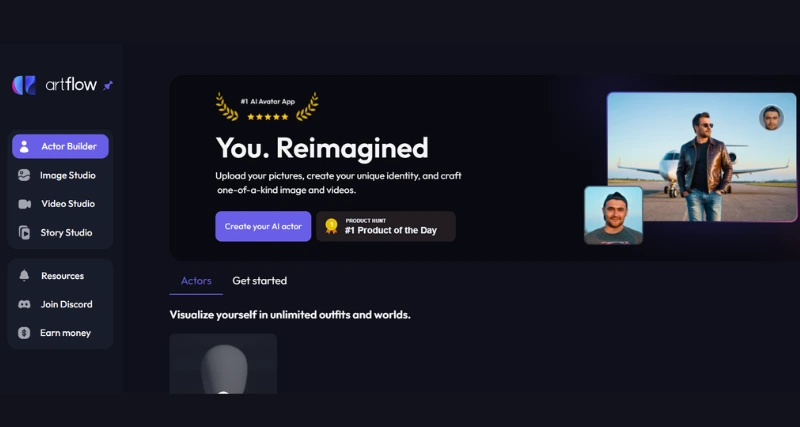Select the Earn money dollar icon

point(24,333)
